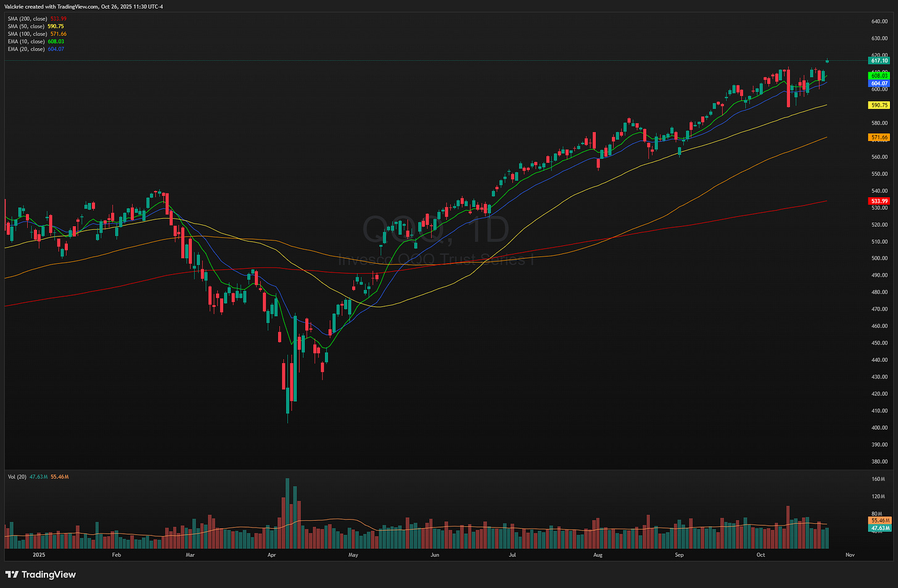The height and width of the screenshot is (588, 898).
Task: Click the blue 604.07 EMA price label
Action: click(x=879, y=83)
